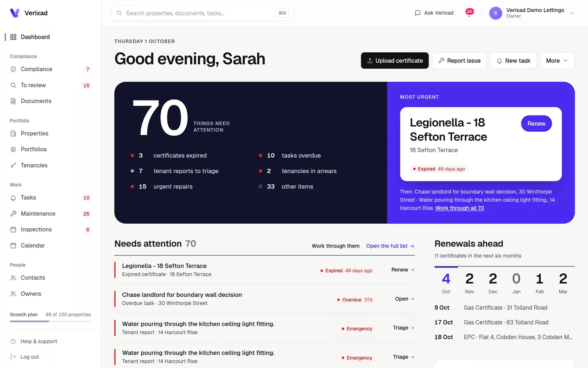Expand Verixad Demo Lettings account chevron
This screenshot has height=368, width=588.
[571, 13]
